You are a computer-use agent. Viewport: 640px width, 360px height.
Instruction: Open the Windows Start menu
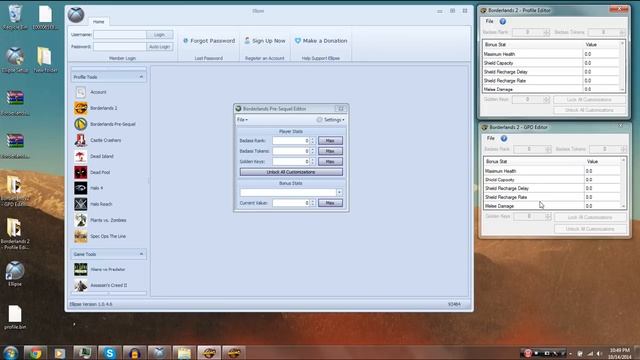click(10, 353)
